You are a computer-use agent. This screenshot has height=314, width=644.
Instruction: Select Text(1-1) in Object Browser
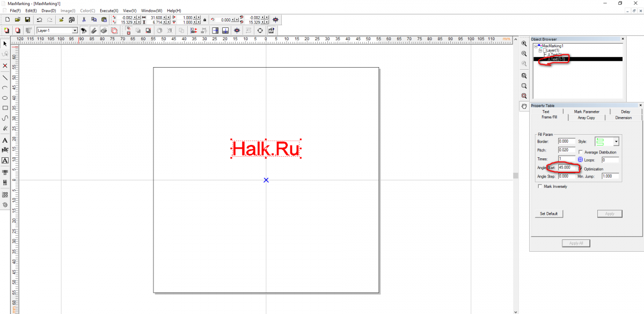(557, 59)
